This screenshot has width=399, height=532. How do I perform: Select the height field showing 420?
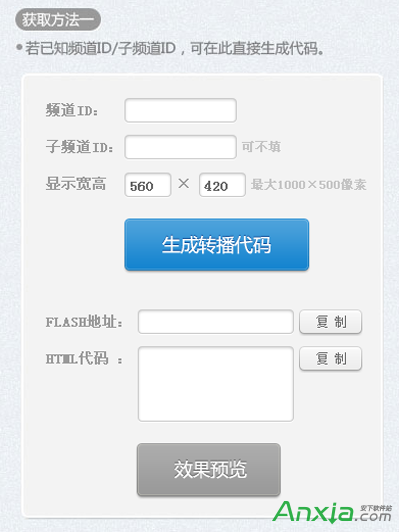pos(222,185)
